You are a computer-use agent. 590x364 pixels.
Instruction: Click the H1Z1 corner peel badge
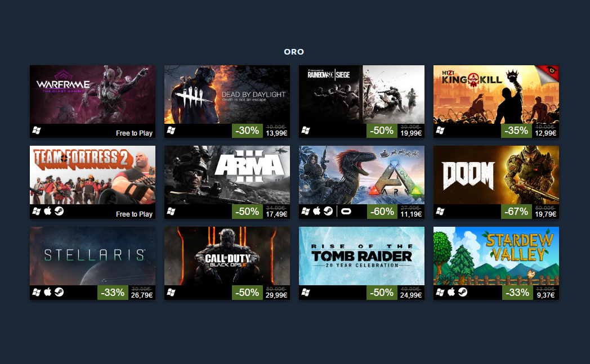pyautogui.click(x=548, y=73)
